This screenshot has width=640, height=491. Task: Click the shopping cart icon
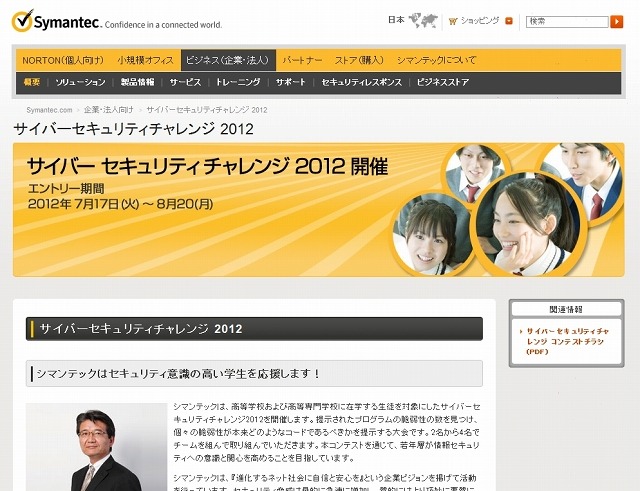[x=453, y=21]
